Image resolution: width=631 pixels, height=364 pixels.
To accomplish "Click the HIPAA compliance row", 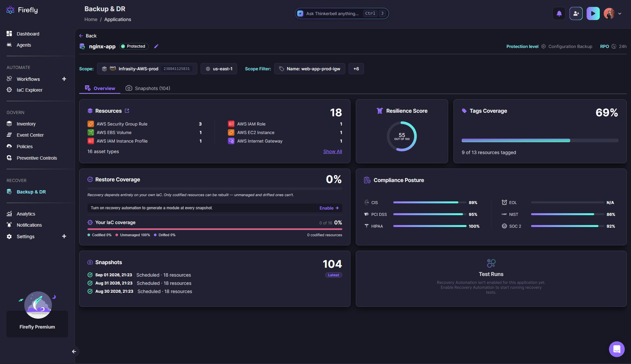I will [x=422, y=226].
